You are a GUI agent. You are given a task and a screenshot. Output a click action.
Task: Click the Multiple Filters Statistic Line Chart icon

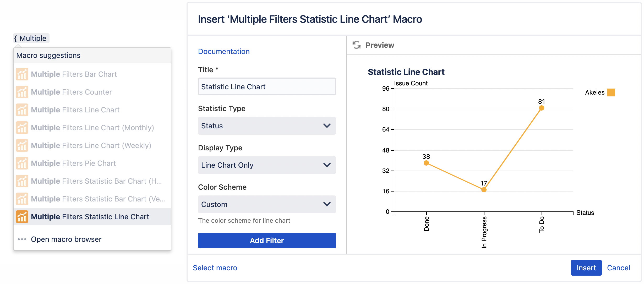22,217
